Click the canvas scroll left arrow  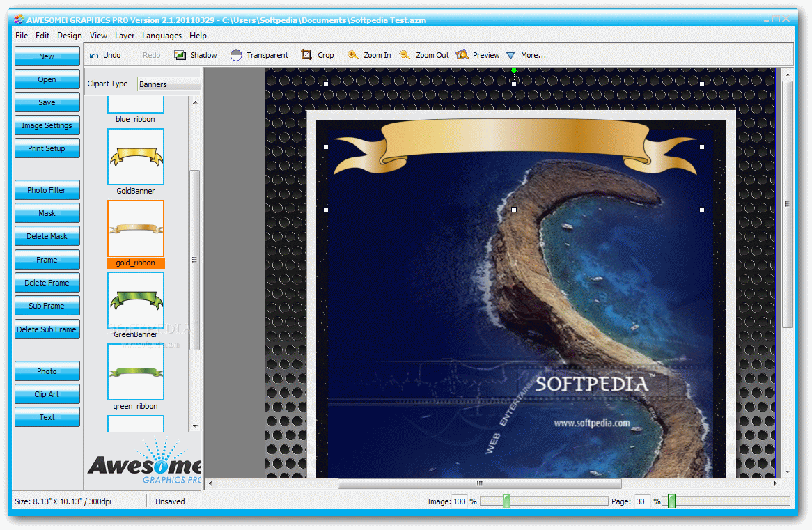pos(210,483)
